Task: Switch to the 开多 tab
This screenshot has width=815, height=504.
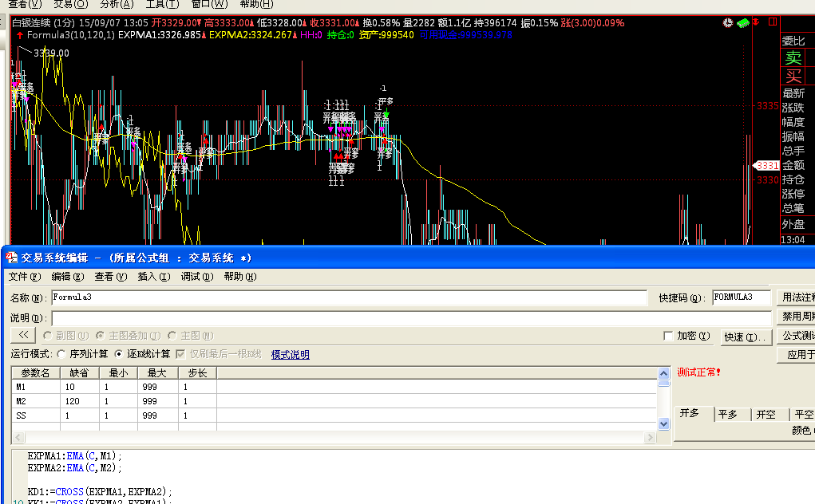Action: point(694,413)
